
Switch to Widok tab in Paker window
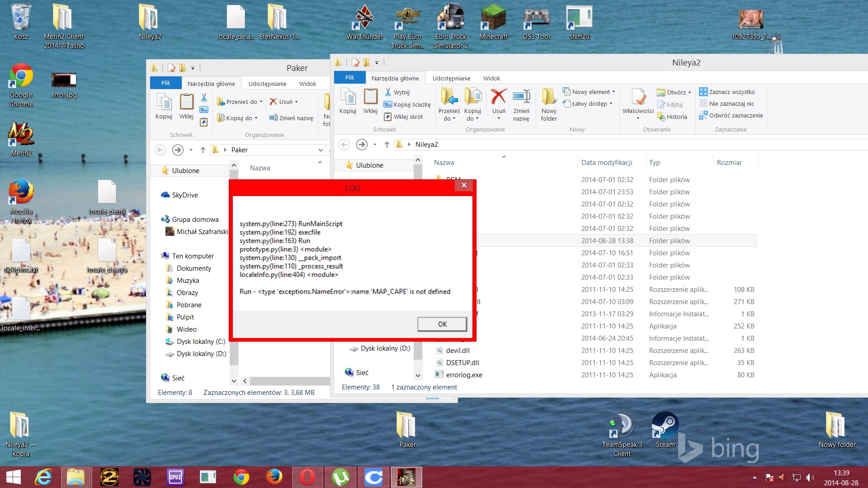[307, 84]
